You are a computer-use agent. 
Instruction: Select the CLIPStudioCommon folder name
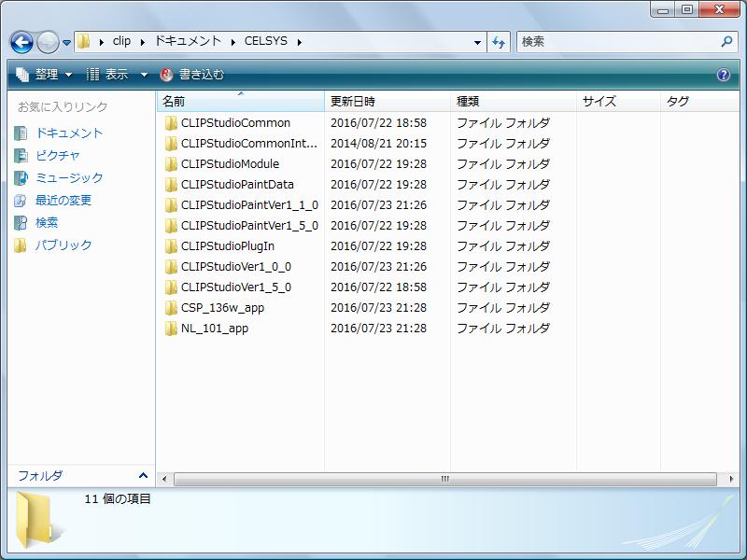click(235, 123)
